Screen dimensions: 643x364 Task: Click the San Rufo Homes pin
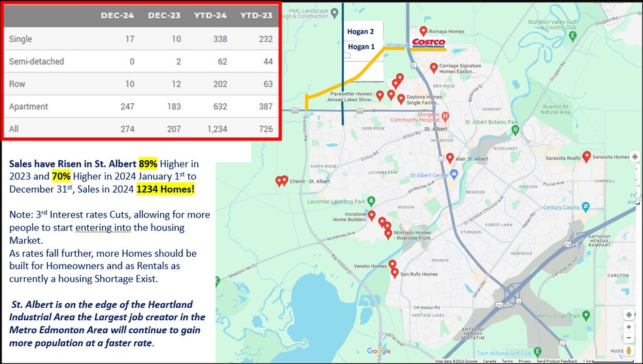tap(395, 273)
